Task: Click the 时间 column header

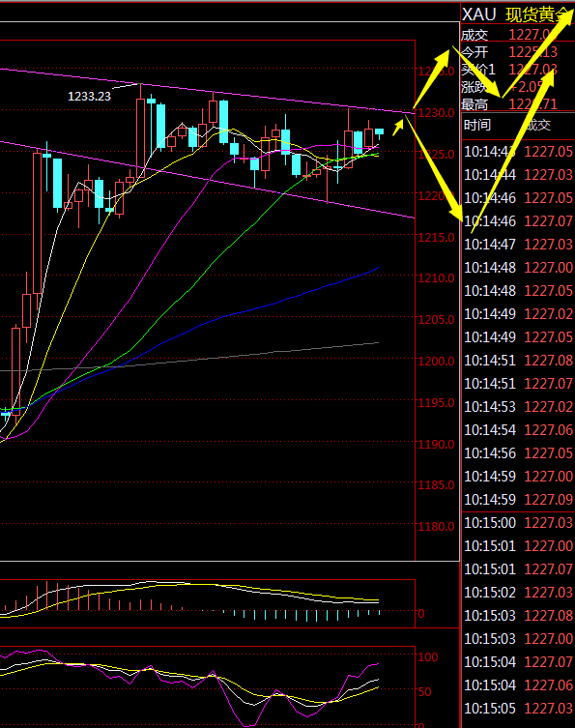Action: tap(477, 125)
